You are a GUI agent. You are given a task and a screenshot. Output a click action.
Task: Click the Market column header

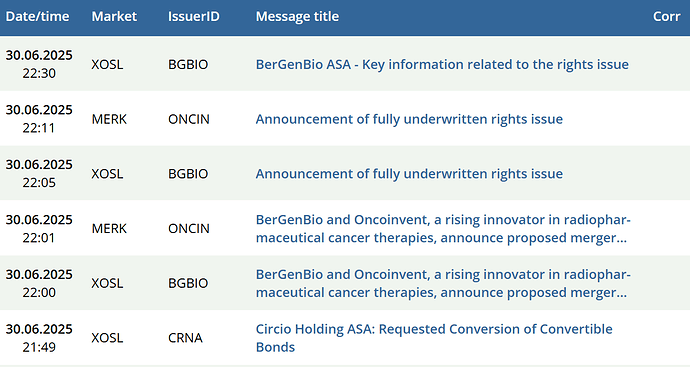coord(114,16)
